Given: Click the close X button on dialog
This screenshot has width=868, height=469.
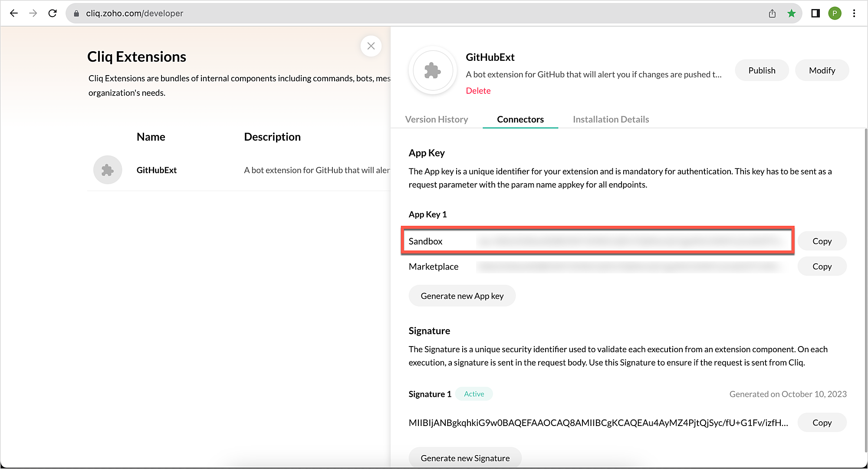Looking at the screenshot, I should (x=371, y=46).
